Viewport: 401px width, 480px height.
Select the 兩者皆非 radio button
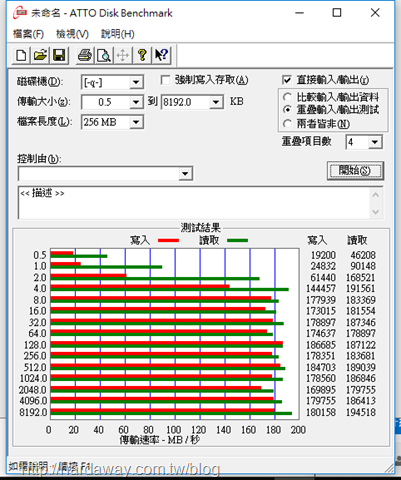click(x=287, y=124)
